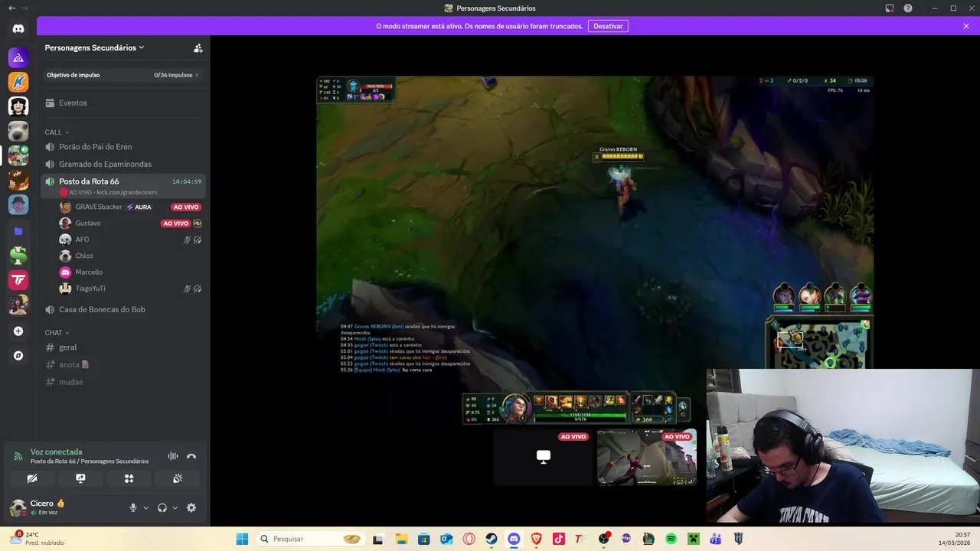Open microphone input options arrow

click(145, 507)
